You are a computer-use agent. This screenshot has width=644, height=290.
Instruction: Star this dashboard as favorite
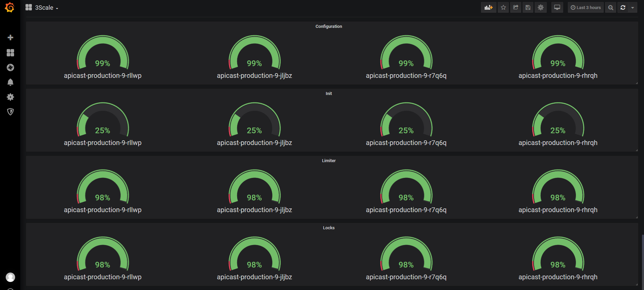pyautogui.click(x=503, y=7)
